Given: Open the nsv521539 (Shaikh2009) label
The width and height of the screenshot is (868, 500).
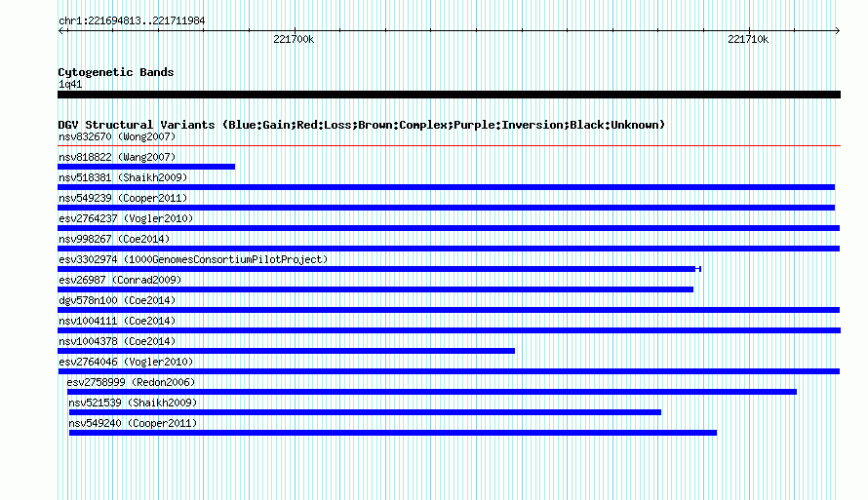Looking at the screenshot, I should coord(133,403).
